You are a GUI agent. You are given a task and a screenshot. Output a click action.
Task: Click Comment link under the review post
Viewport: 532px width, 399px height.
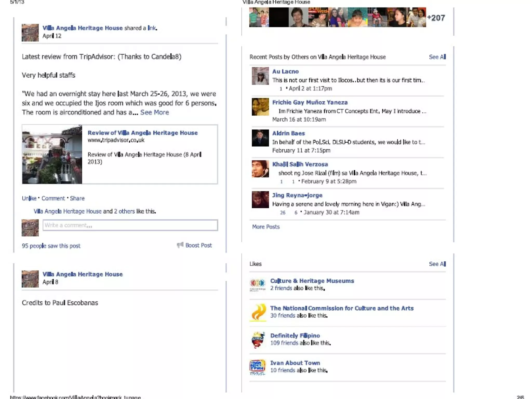[x=53, y=198]
